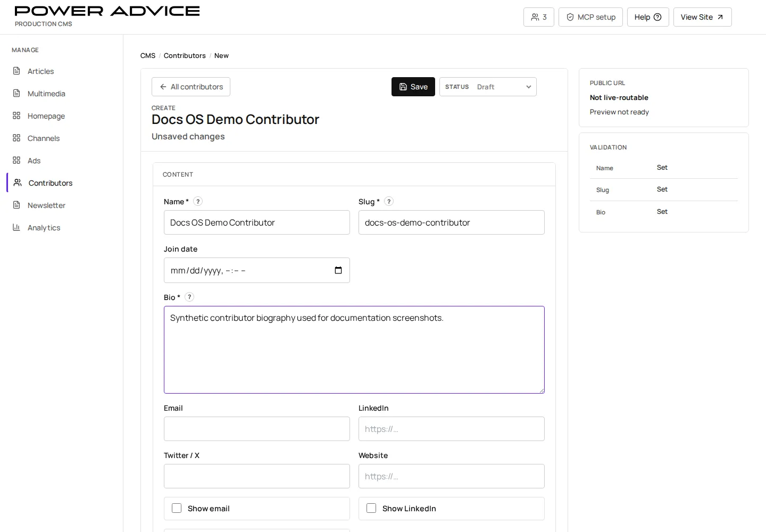
Task: Click the CMS breadcrumb link
Action: tap(148, 55)
